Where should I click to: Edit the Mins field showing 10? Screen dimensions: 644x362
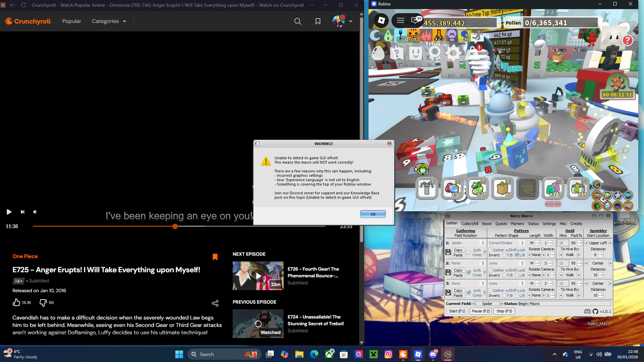coord(563,243)
